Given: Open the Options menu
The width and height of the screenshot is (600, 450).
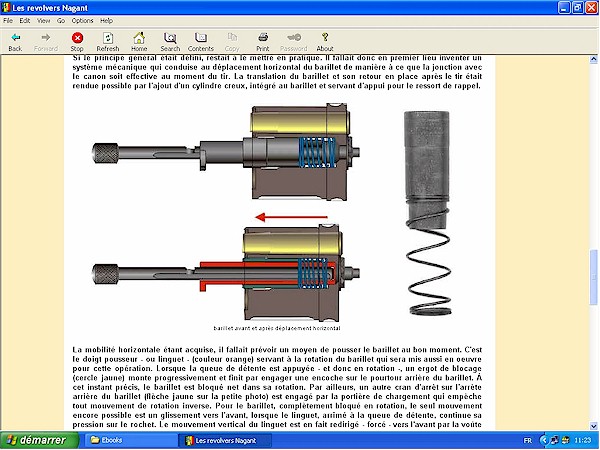Looking at the screenshot, I should pos(82,21).
